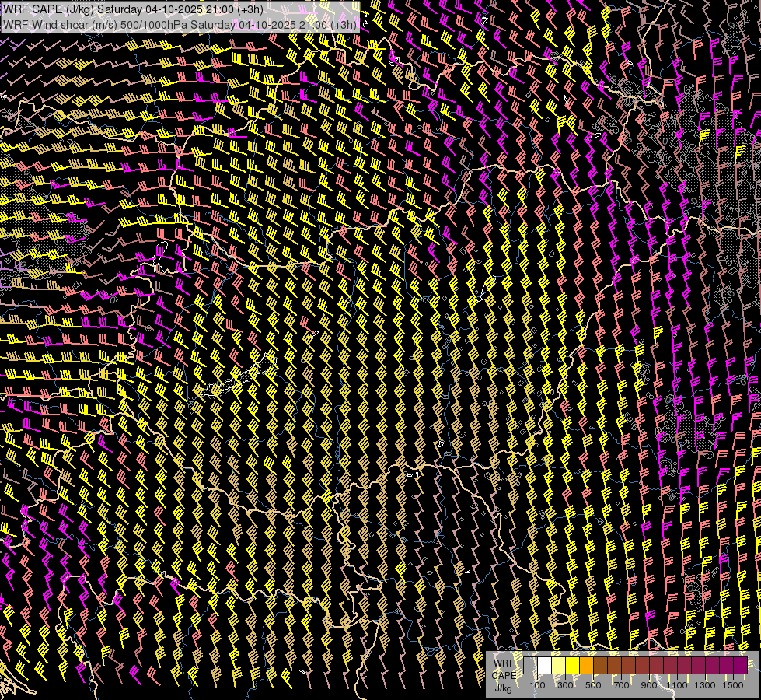Choose the last purple swatch in the legend
Viewport: 761px width, 700px height.
pos(740,666)
